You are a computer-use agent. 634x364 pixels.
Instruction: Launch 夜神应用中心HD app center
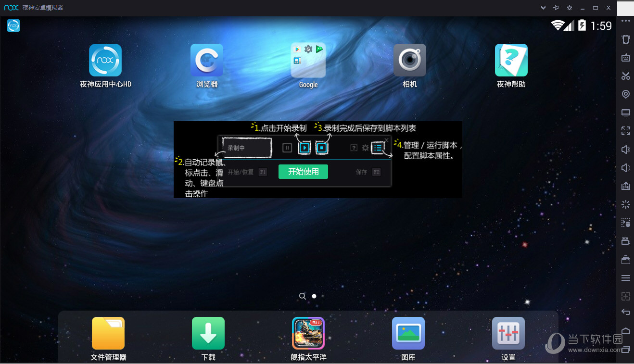click(105, 60)
